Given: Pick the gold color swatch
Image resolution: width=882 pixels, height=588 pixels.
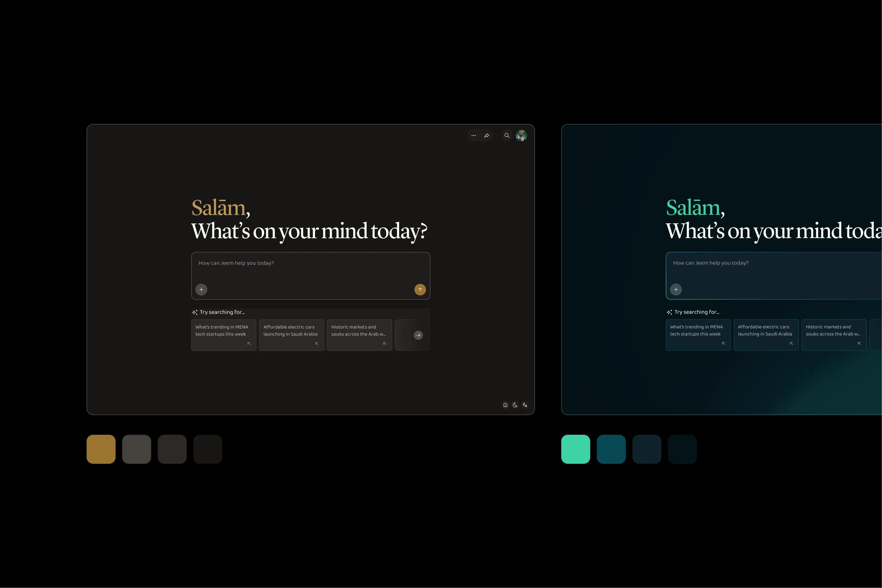Looking at the screenshot, I should (101, 449).
